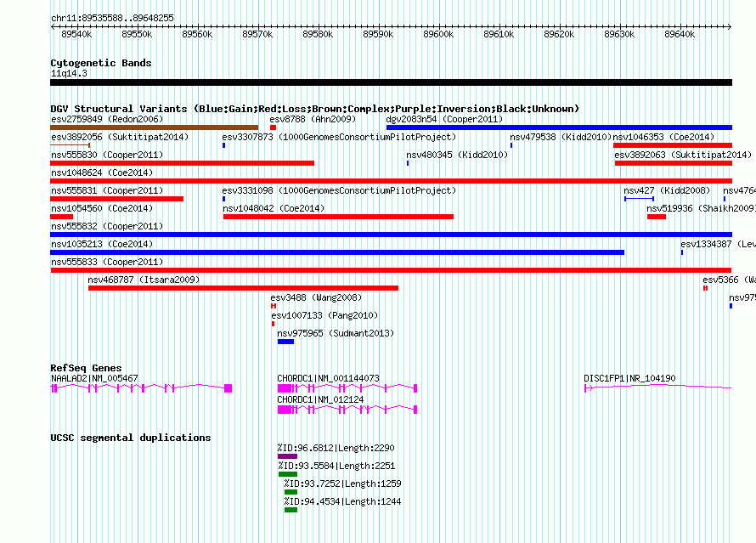The height and width of the screenshot is (543, 756).
Task: Click the CHORDC1|NM_001144073 gene model
Action: click(347, 388)
